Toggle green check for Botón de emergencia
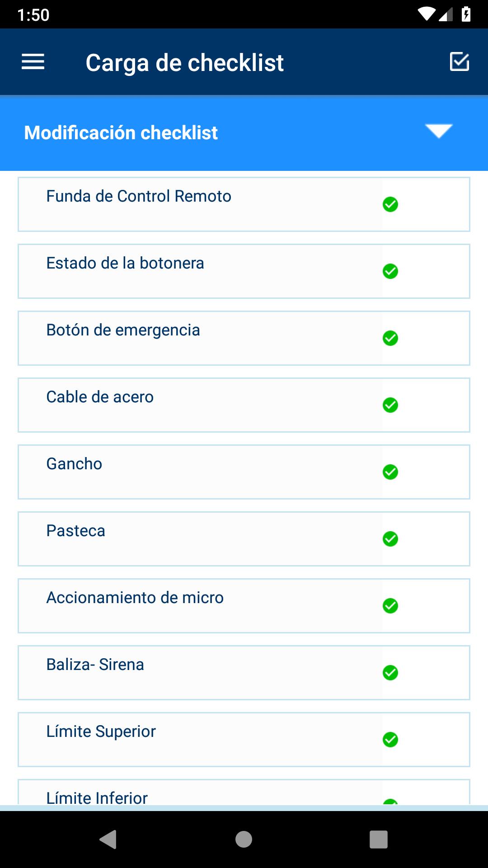The width and height of the screenshot is (488, 868). point(390,338)
